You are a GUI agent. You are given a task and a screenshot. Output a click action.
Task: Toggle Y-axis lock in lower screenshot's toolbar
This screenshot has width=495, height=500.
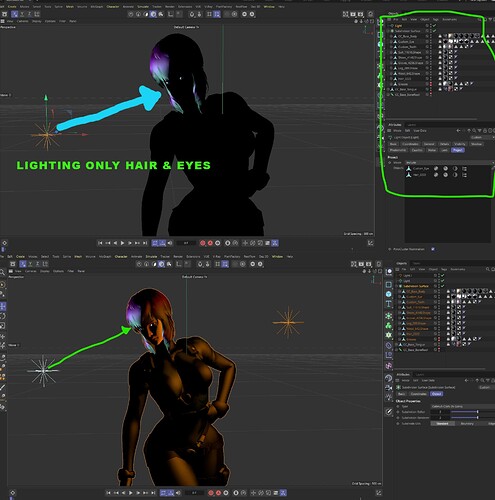click(x=30, y=264)
